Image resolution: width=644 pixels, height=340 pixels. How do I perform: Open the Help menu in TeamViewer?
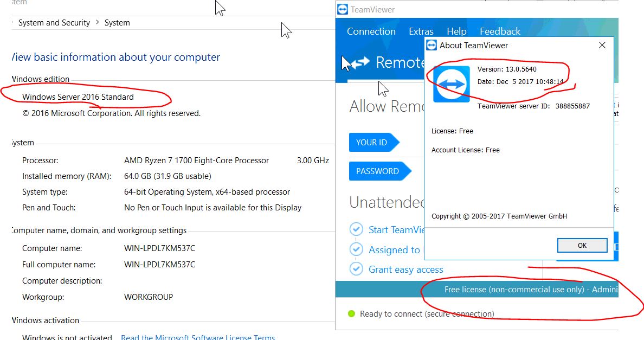point(456,31)
